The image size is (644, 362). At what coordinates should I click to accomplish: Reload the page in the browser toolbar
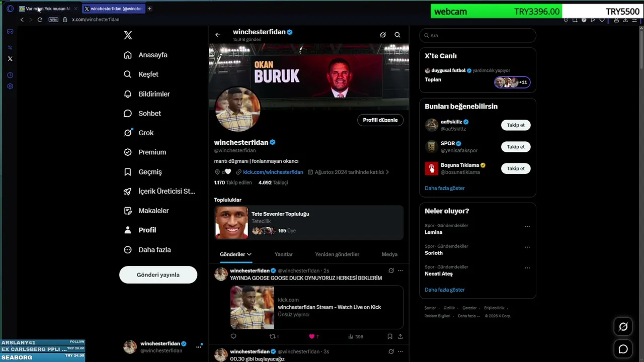coord(40,20)
